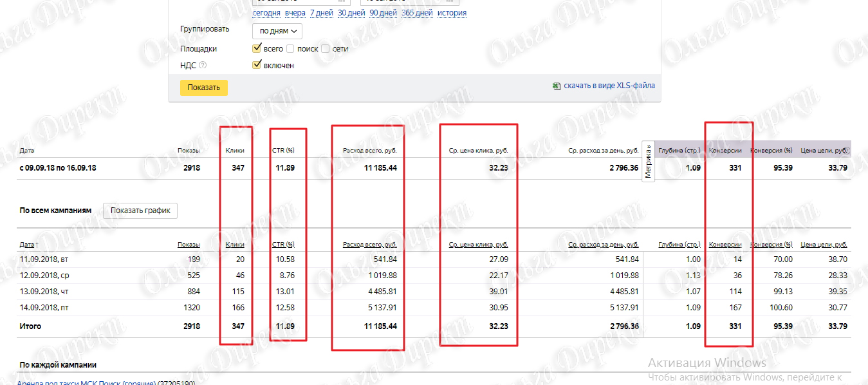Click the Площадки field label
868x385 pixels.
(x=198, y=48)
